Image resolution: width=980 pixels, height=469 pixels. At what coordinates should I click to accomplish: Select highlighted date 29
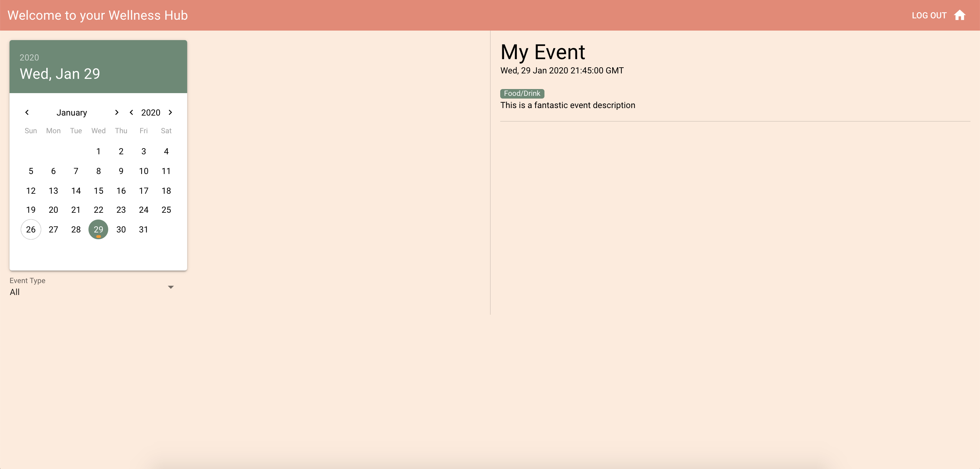pyautogui.click(x=98, y=229)
